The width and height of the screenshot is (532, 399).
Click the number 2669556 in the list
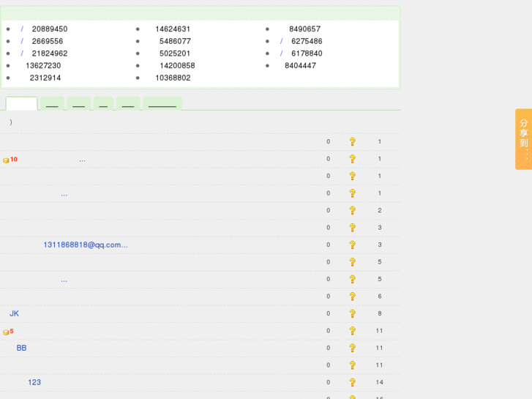click(x=48, y=41)
